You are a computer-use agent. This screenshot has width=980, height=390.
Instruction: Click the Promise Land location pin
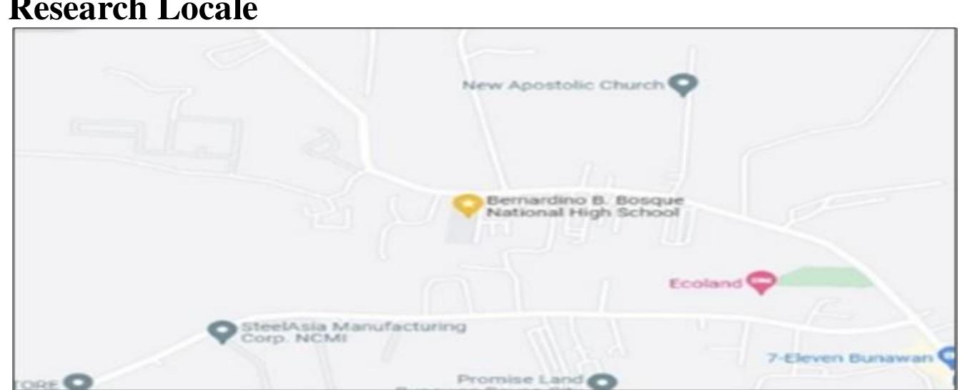pyautogui.click(x=606, y=379)
